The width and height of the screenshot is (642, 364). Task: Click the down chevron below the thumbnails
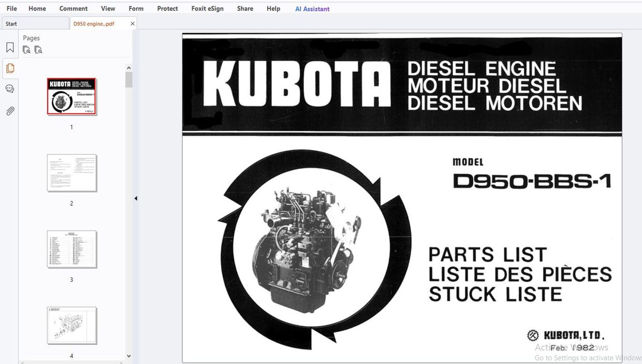(x=128, y=356)
